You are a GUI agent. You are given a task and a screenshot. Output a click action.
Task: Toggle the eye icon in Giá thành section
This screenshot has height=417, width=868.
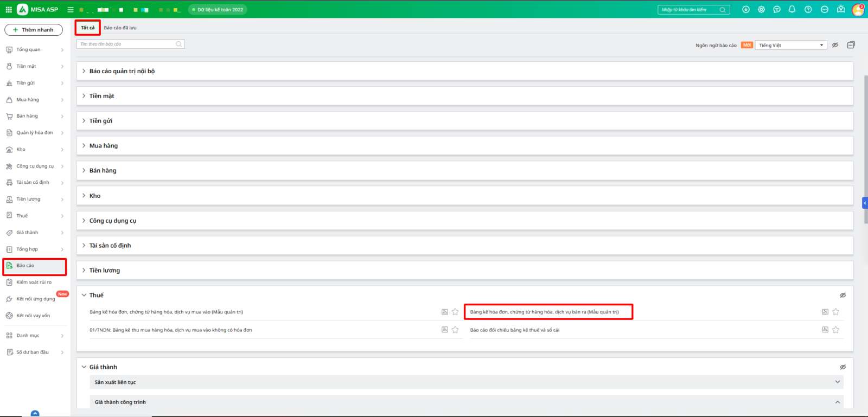pos(843,367)
